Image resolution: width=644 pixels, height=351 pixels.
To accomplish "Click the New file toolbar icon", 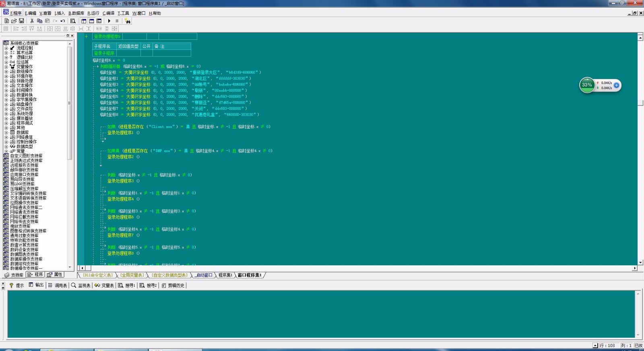I will (6, 21).
